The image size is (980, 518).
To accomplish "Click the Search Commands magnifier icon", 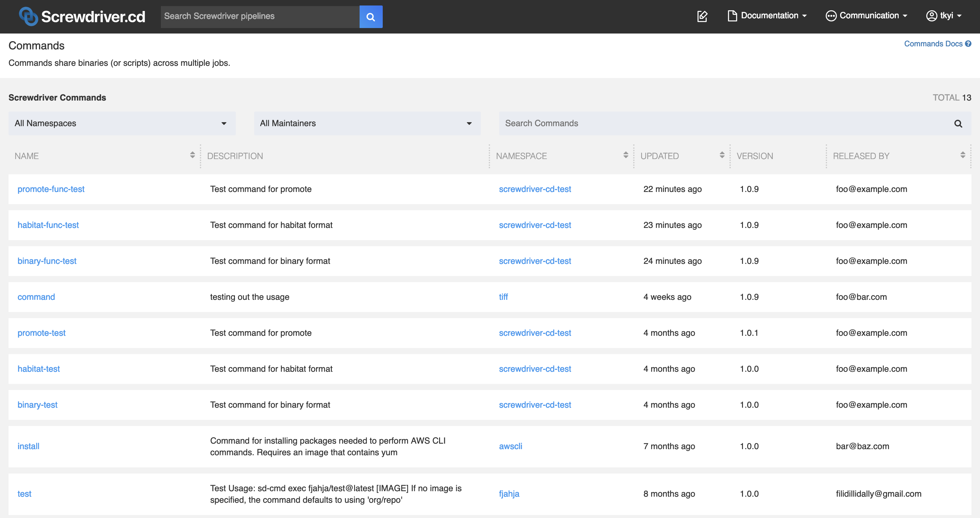I will 958,124.
